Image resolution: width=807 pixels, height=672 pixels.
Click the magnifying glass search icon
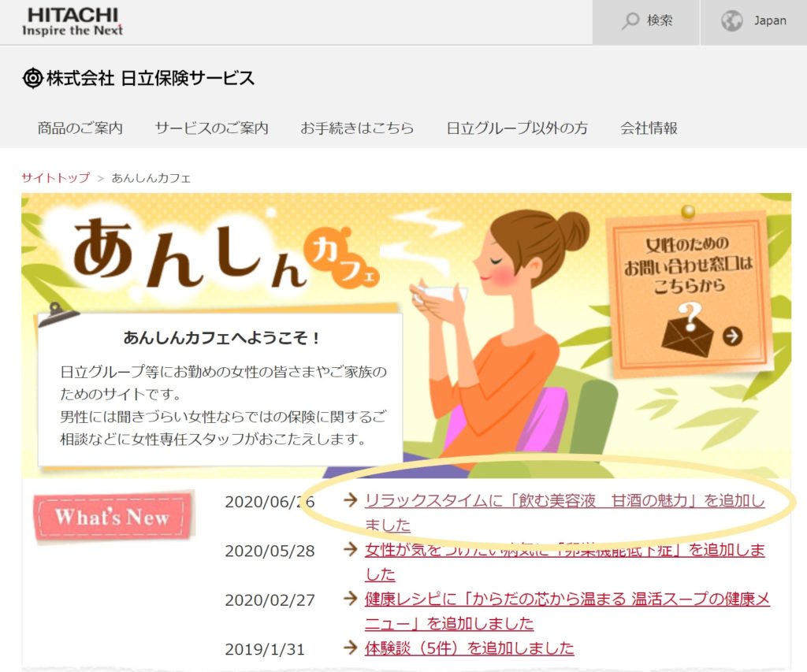630,21
